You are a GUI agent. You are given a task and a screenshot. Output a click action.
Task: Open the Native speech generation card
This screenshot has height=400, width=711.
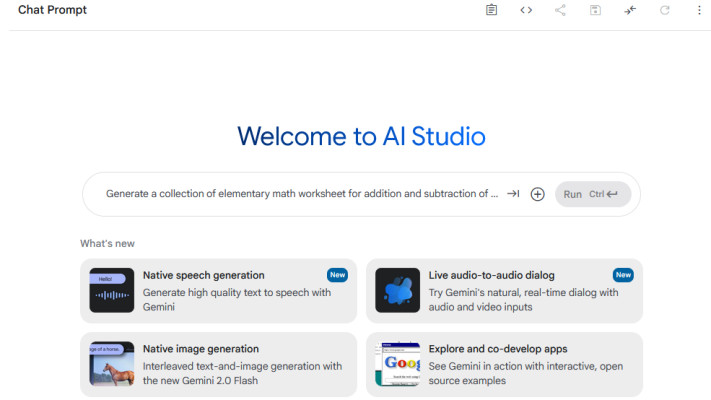point(219,291)
